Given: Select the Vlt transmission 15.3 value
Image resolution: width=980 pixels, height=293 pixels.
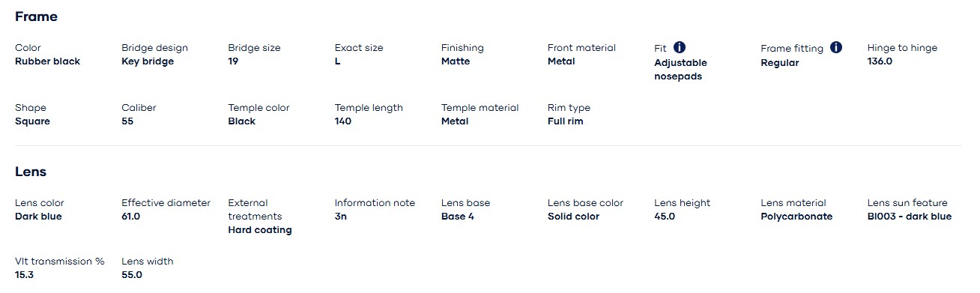Looking at the screenshot, I should tap(24, 275).
